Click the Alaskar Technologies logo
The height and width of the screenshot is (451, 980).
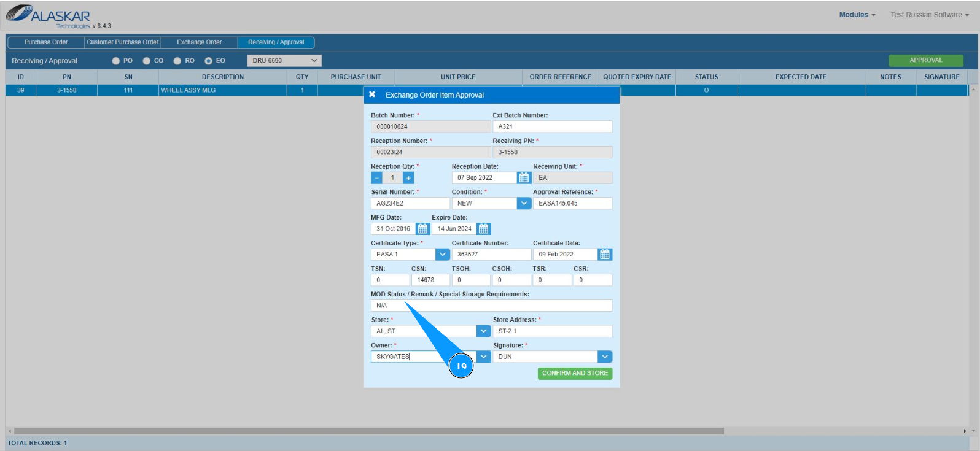tap(49, 17)
